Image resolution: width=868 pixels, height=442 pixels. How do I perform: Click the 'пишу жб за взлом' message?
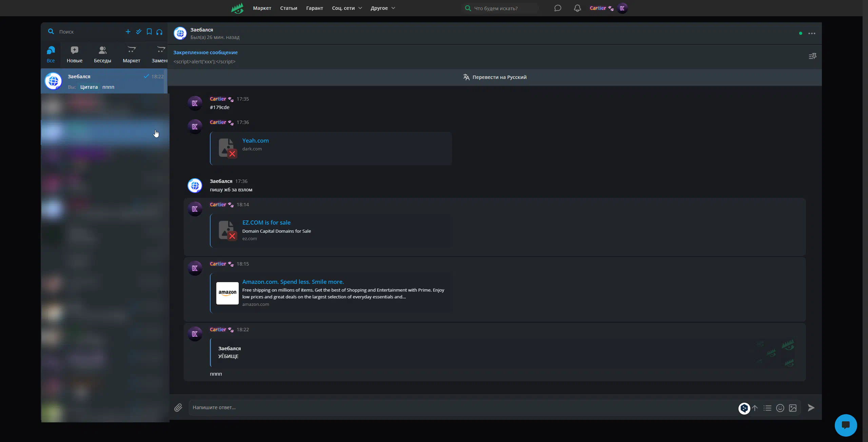(x=231, y=190)
